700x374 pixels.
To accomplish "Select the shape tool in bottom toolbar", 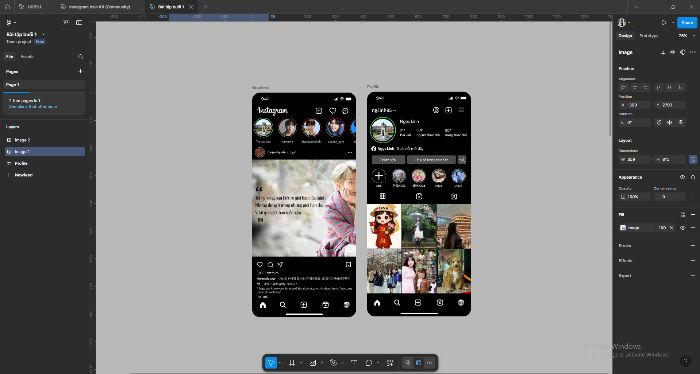I will click(x=313, y=363).
